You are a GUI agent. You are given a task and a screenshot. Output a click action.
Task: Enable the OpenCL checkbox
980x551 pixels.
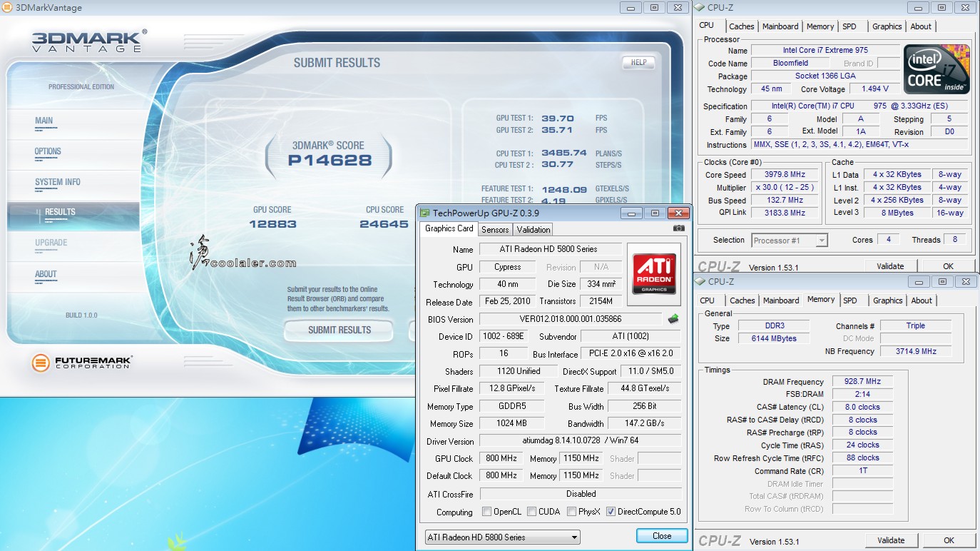[x=486, y=512]
